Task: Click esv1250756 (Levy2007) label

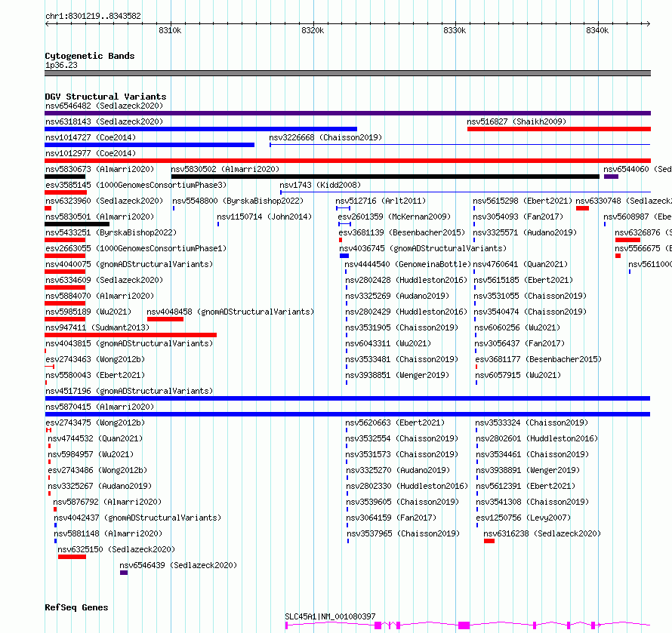Action: click(523, 518)
